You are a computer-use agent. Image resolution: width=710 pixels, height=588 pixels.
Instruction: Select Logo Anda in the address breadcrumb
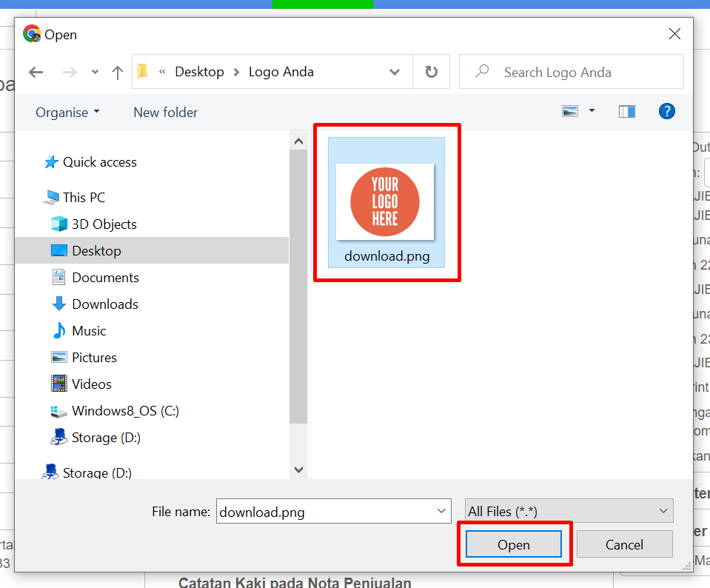pyautogui.click(x=281, y=72)
